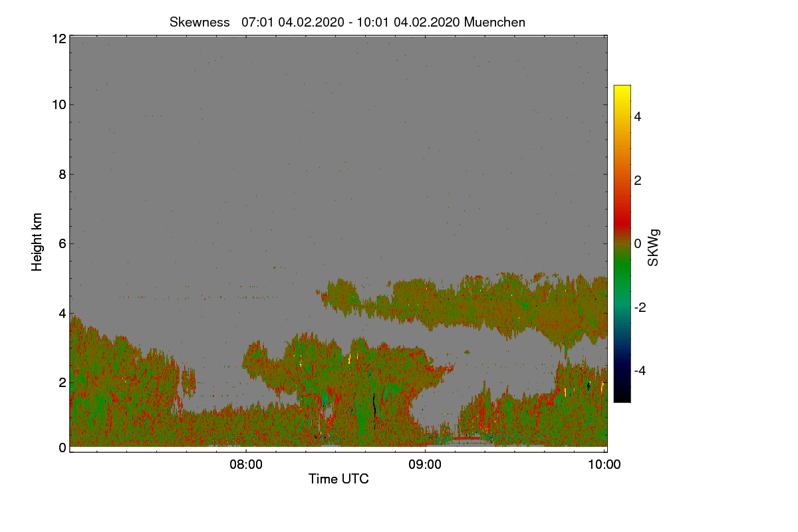Click the 10:00 time tick label
Screen dimensions: 798x532
(604, 465)
